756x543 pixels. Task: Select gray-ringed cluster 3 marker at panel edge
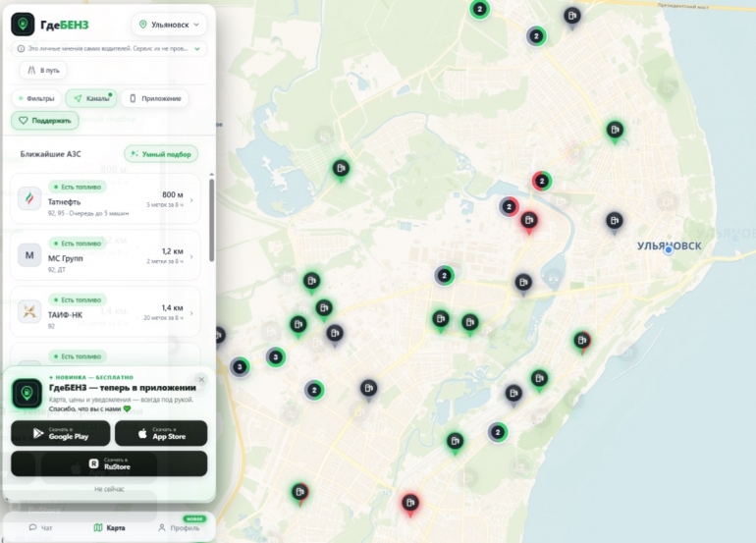click(x=240, y=367)
